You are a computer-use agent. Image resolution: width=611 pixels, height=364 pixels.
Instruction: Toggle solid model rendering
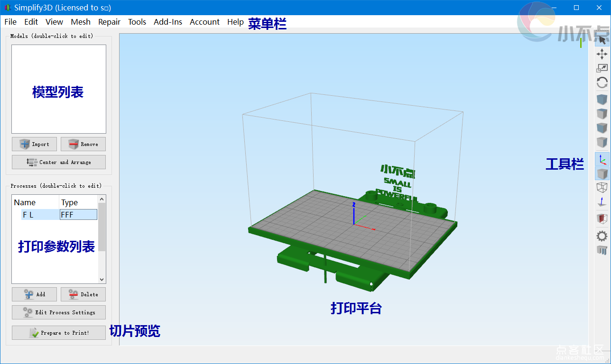[602, 173]
